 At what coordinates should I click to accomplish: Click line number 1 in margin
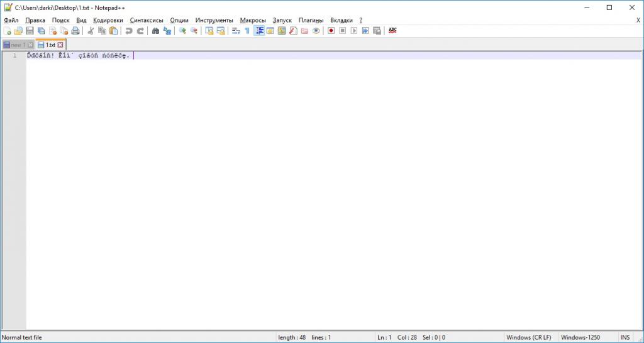click(15, 56)
